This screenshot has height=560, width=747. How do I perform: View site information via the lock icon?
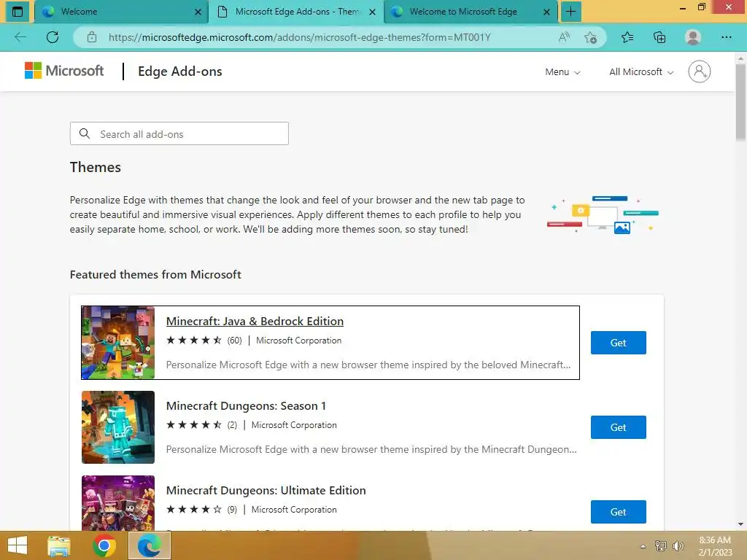[x=92, y=37]
